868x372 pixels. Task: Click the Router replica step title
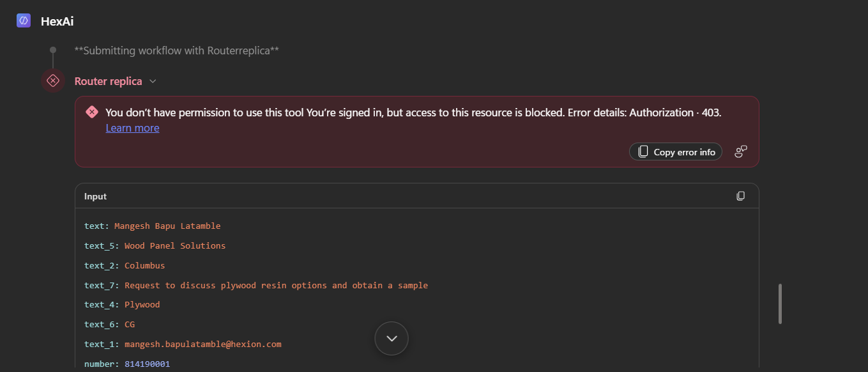click(109, 81)
